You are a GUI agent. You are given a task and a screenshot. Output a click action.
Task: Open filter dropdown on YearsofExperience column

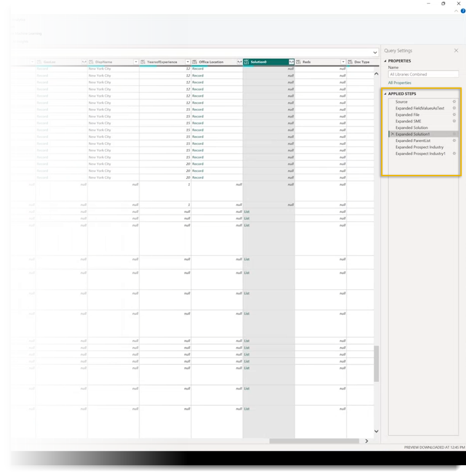pyautogui.click(x=188, y=62)
